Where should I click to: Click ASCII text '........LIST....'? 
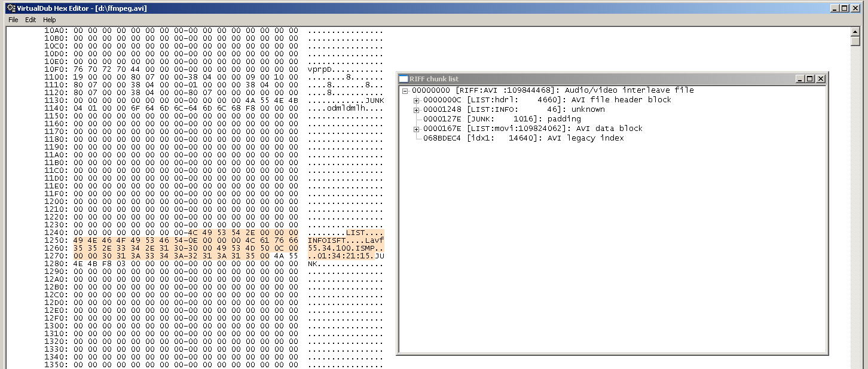click(346, 233)
